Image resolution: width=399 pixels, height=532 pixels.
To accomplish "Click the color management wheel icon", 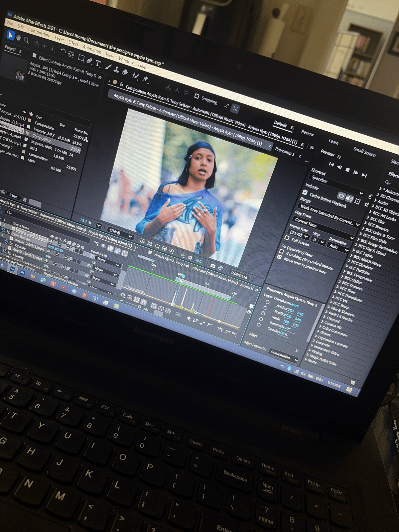I will [x=183, y=255].
